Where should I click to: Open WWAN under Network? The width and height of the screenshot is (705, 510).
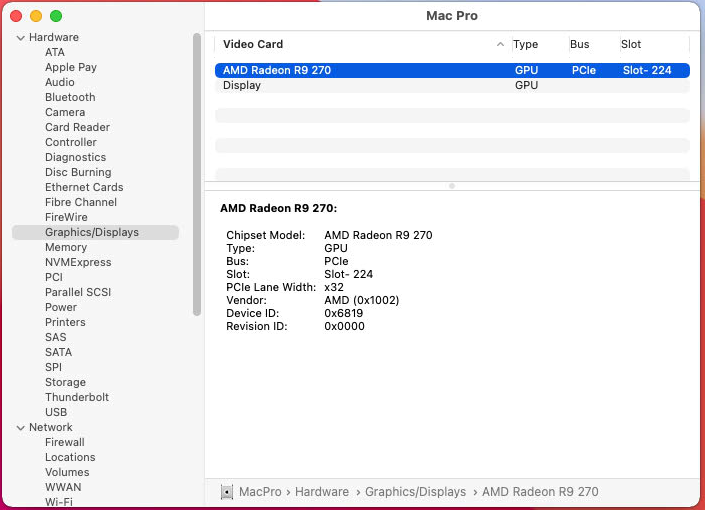63,488
